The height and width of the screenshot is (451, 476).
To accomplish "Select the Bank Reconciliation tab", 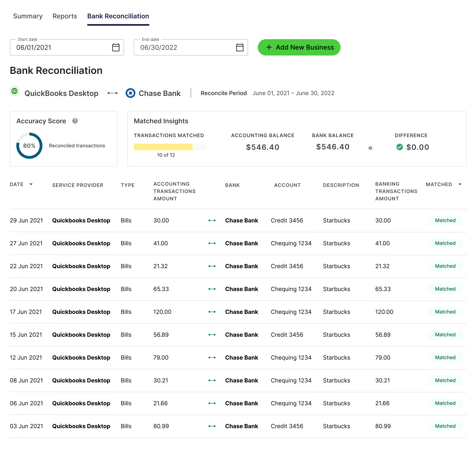I will pyautogui.click(x=118, y=16).
